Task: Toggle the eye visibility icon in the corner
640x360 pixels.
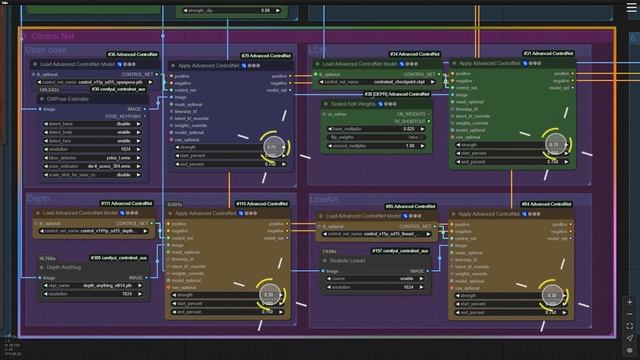Action: click(x=630, y=350)
